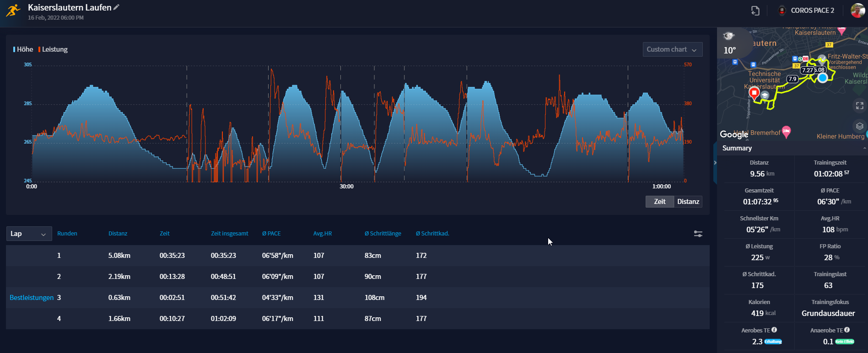Image resolution: width=868 pixels, height=353 pixels.
Task: Click the running activity type icon
Action: coord(13,11)
